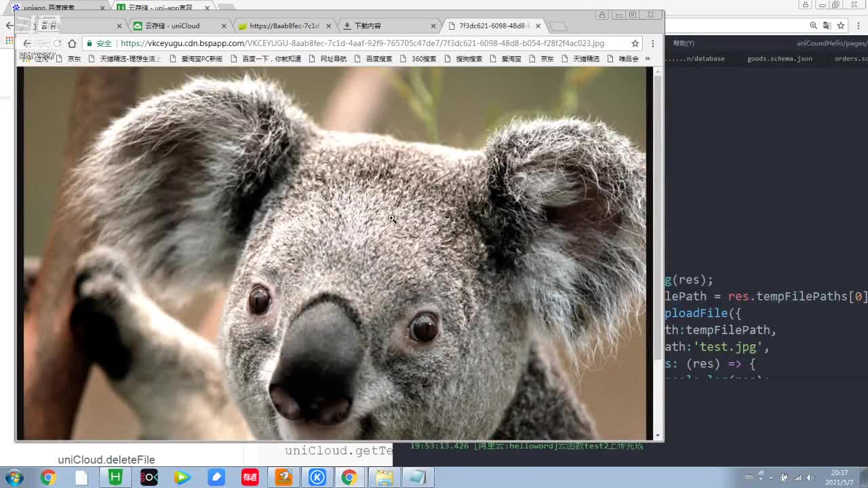Image resolution: width=868 pixels, height=488 pixels.
Task: Open the first 百度搜索 bookmark
Action: (x=373, y=59)
